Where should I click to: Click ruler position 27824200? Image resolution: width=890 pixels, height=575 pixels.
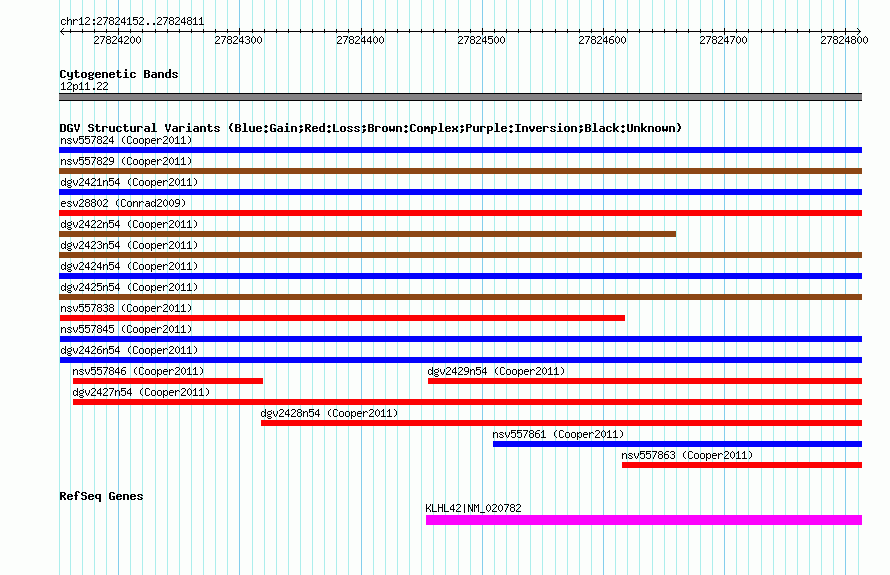point(117,40)
